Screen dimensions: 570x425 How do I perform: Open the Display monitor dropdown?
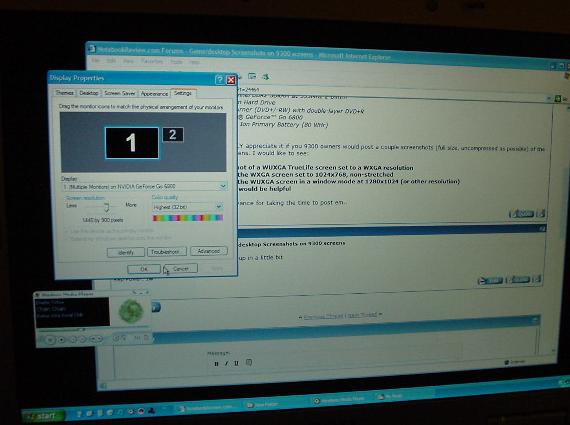[x=145, y=186]
